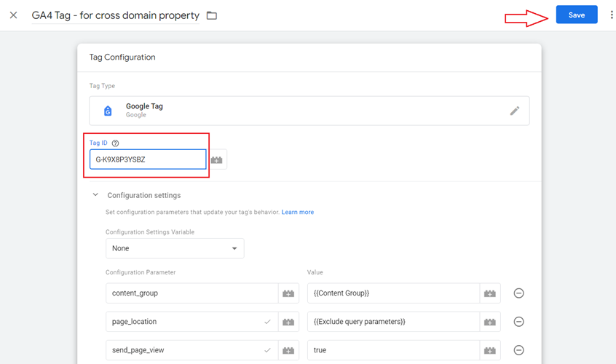Image resolution: width=616 pixels, height=364 pixels.
Task: Insert variable for {{Content Group}} value
Action: pyautogui.click(x=490, y=293)
